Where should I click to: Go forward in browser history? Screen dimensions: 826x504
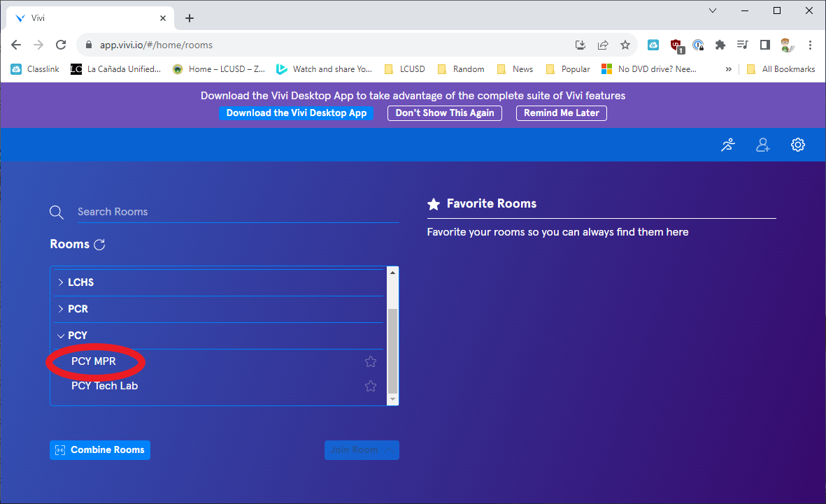click(38, 45)
